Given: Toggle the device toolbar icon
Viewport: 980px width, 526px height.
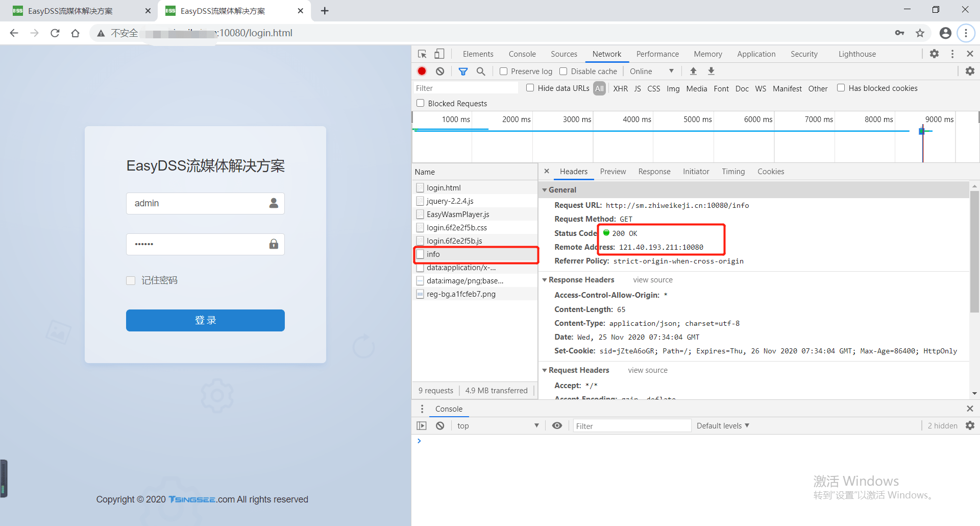Looking at the screenshot, I should coord(439,54).
